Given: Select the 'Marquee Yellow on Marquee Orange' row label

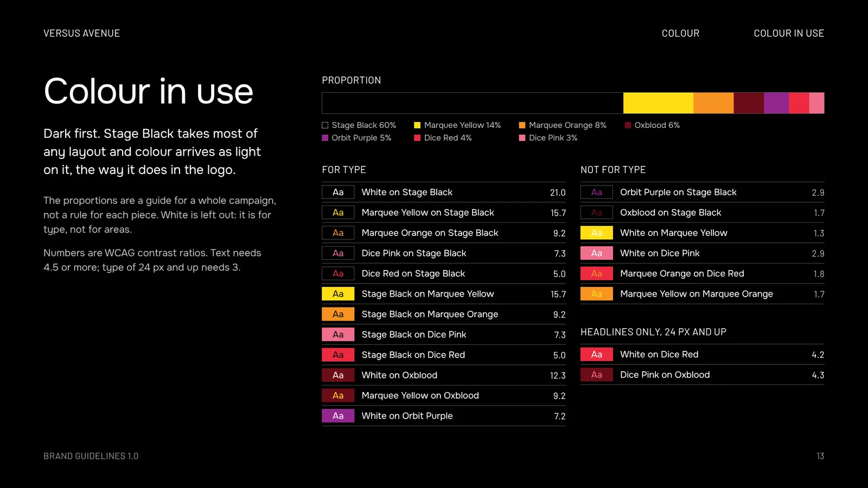Looking at the screenshot, I should click(x=697, y=294).
